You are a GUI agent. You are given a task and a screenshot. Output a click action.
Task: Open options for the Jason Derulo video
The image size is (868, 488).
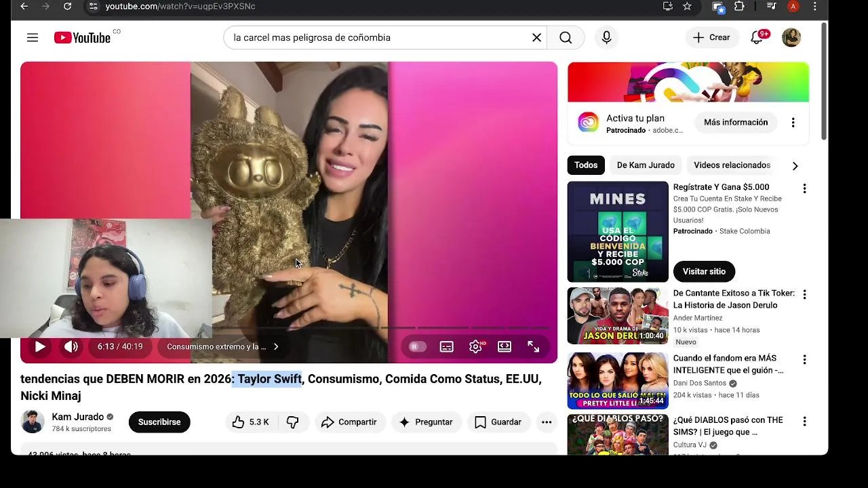(x=804, y=295)
